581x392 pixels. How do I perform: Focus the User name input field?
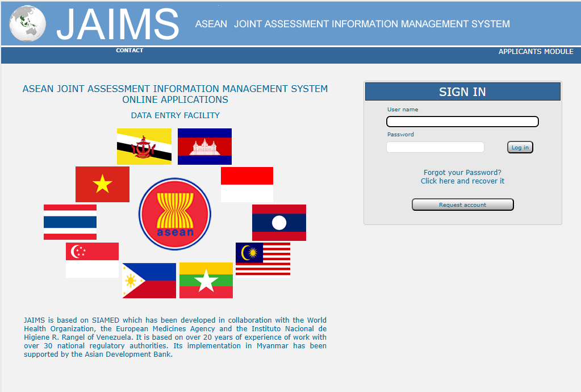tap(462, 122)
